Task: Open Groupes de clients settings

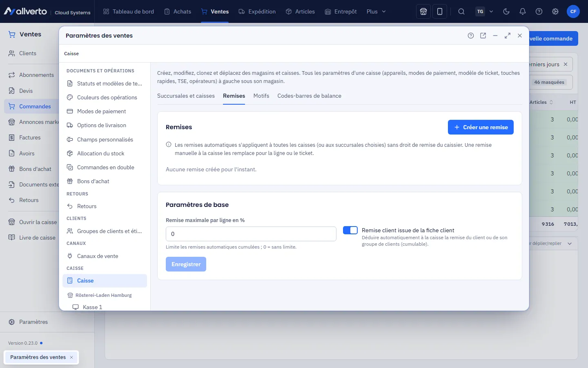Action: (x=105, y=231)
